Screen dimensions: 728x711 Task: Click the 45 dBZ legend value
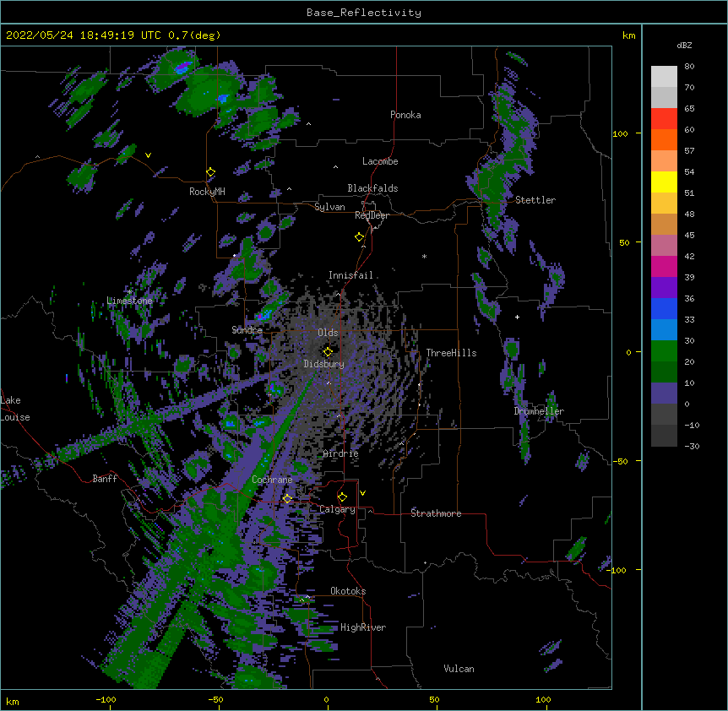point(689,236)
